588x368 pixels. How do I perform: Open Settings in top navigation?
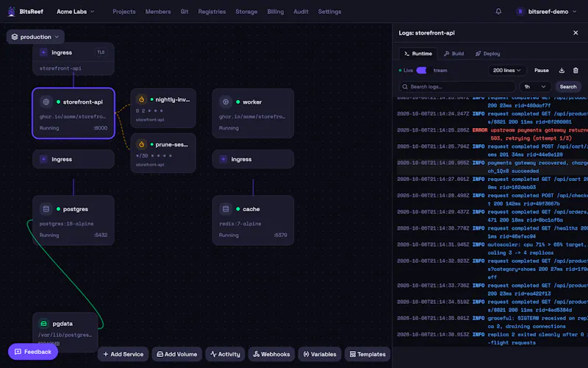[329, 12]
